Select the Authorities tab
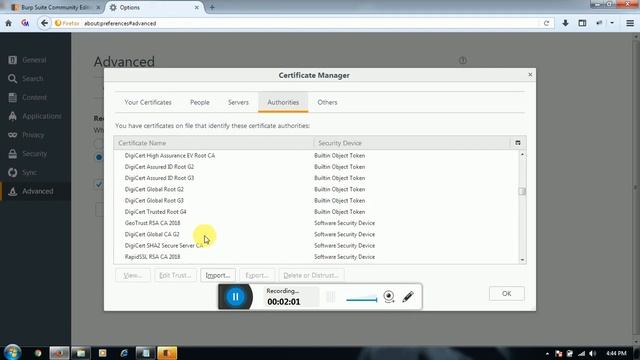Screen dimensions: 640x360 (x=283, y=102)
